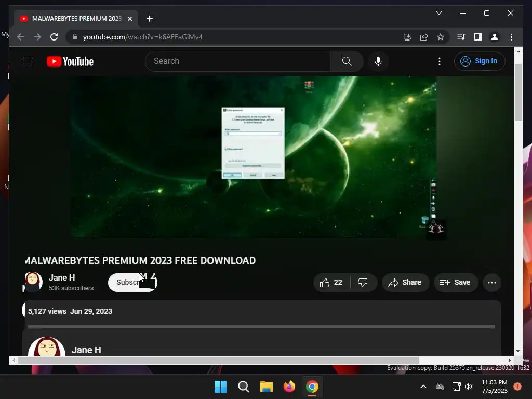The height and width of the screenshot is (399, 532).
Task: Dislike this video
Action: click(x=363, y=282)
